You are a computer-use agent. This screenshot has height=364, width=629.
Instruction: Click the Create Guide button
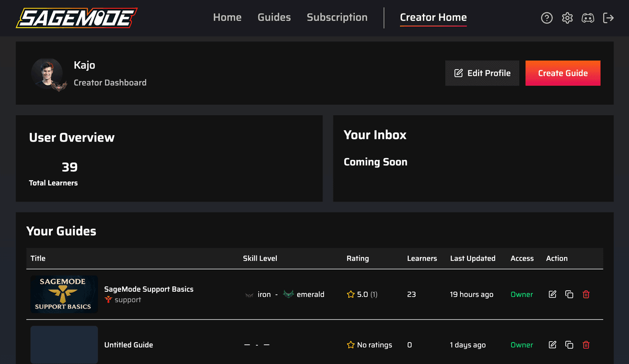563,73
